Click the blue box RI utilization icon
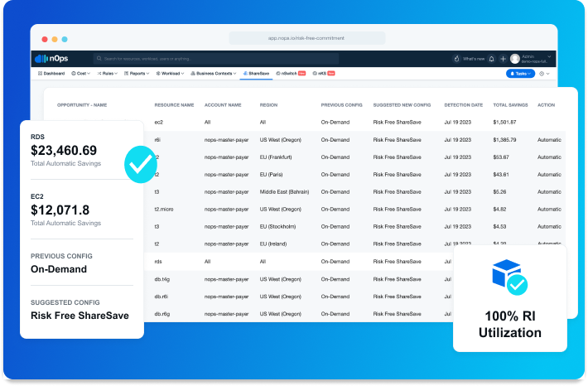Viewport: 588px width, 386px height. pyautogui.click(x=509, y=277)
